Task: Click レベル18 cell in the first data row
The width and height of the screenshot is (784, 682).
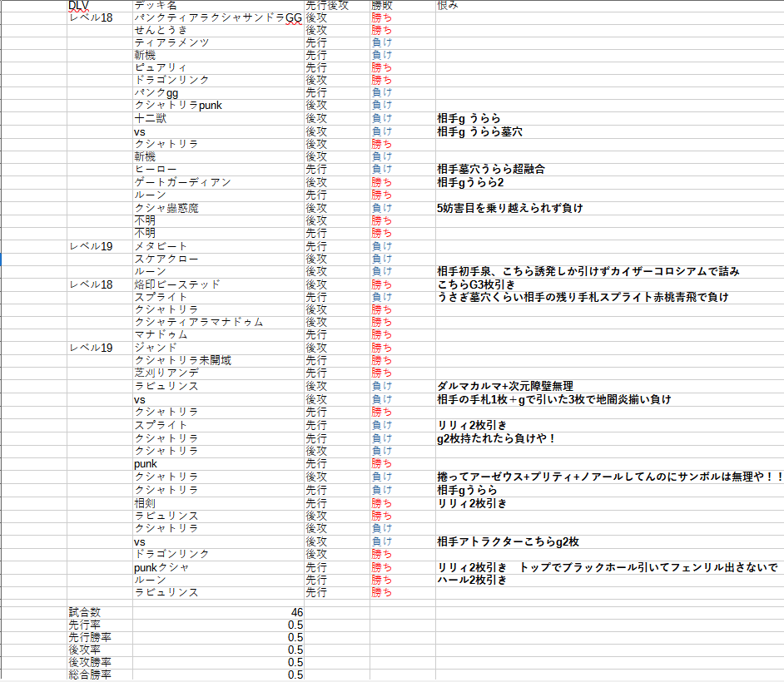Action: coord(100,18)
